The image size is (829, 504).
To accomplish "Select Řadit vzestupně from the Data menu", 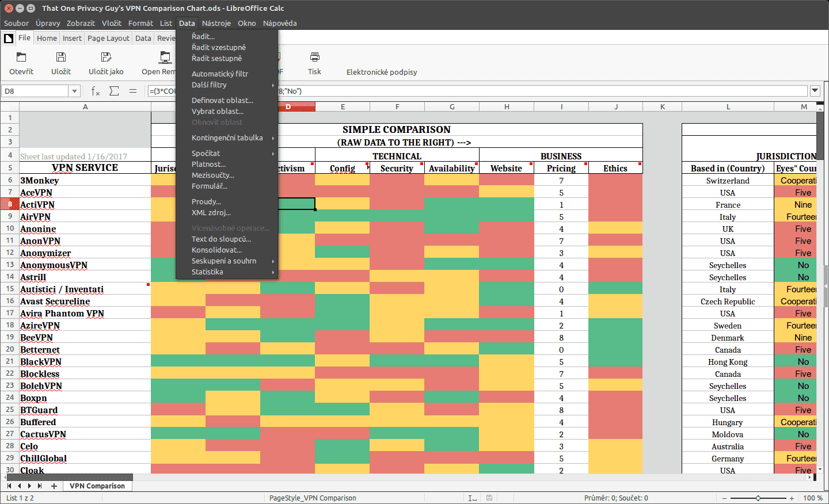I will [x=227, y=48].
